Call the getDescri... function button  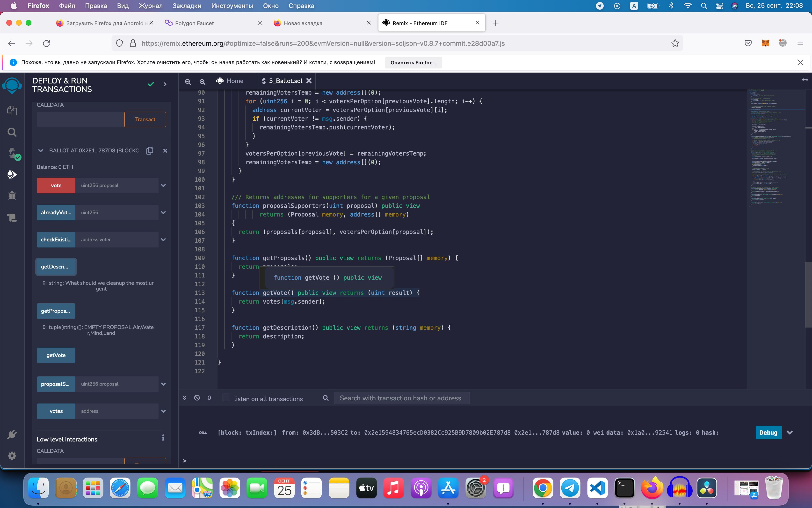56,267
